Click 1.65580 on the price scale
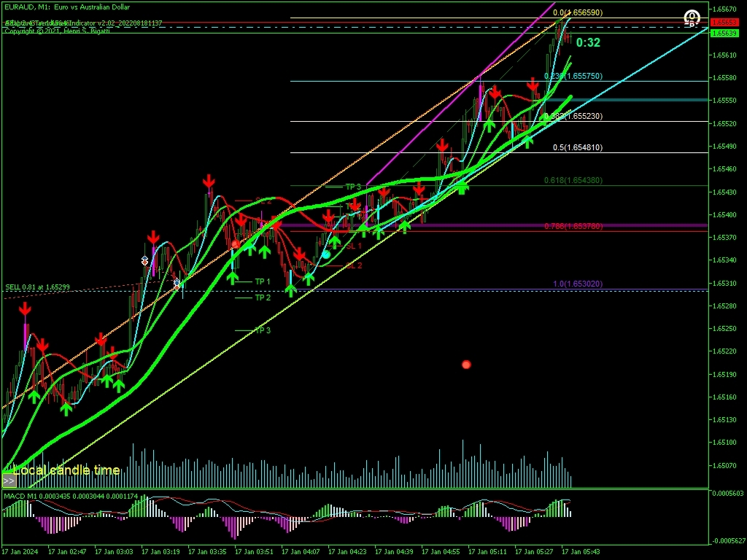Image resolution: width=747 pixels, height=560 pixels. (x=724, y=77)
